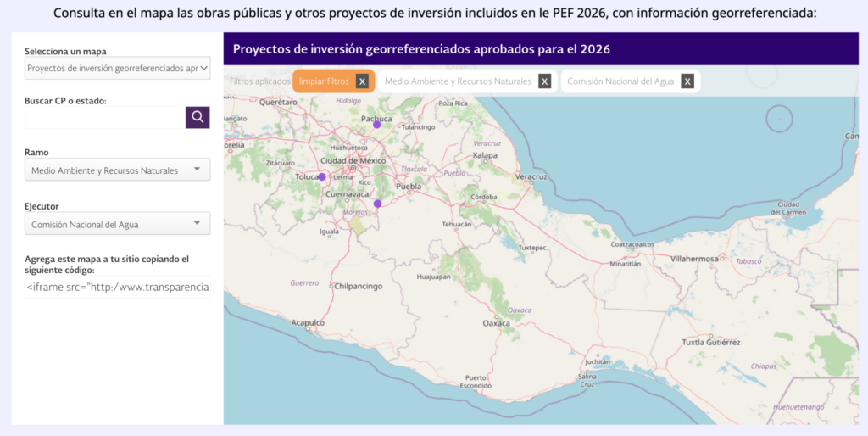This screenshot has height=436, width=868.
Task: Select the purple project marker at Toluca
Action: tap(322, 176)
